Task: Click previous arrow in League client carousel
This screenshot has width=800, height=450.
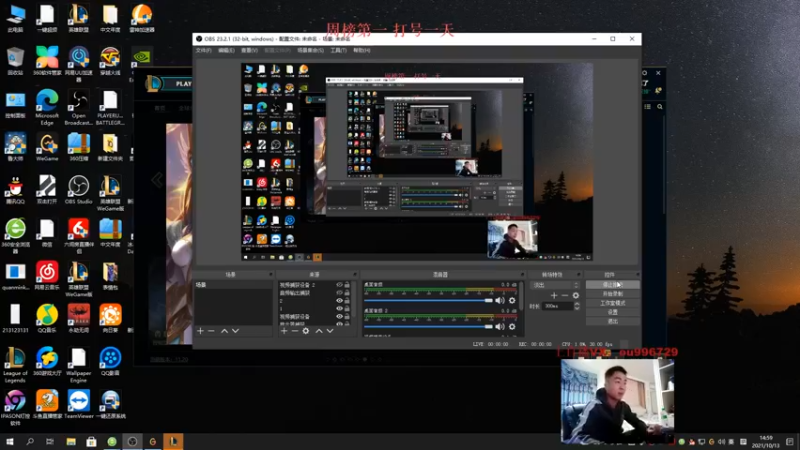Action: pyautogui.click(x=157, y=180)
